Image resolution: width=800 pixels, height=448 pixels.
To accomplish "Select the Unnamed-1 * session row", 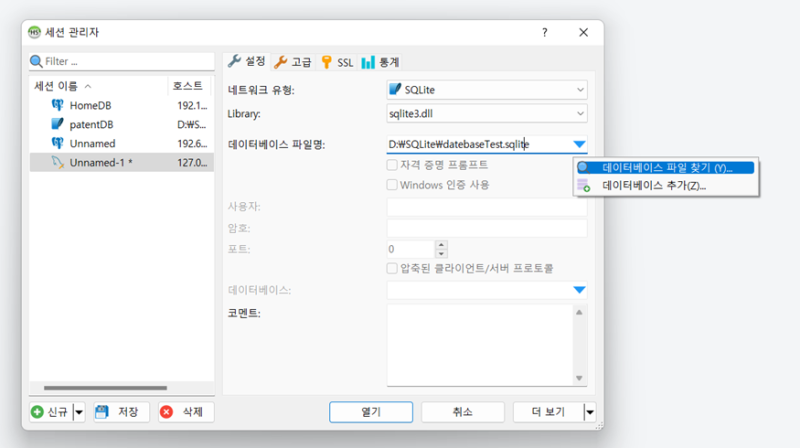I will pyautogui.click(x=121, y=162).
